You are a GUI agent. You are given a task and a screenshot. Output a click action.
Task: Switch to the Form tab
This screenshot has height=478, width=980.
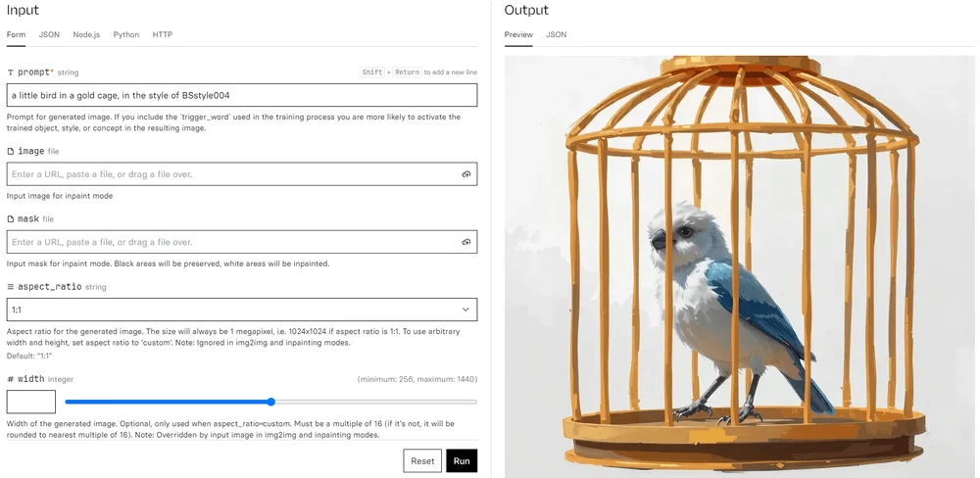pos(16,34)
